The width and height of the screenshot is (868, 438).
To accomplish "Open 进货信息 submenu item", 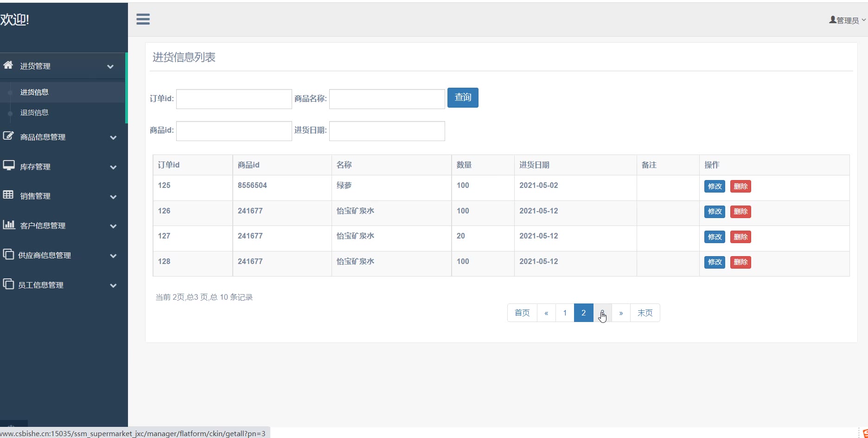I will coord(34,92).
